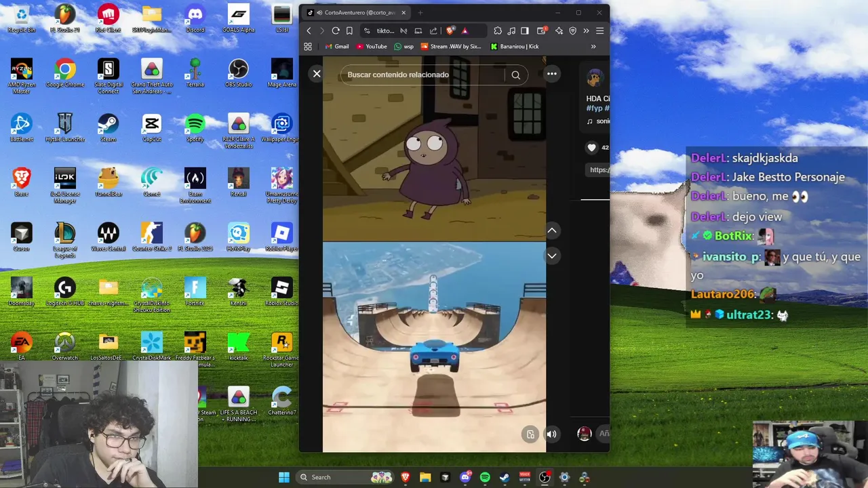This screenshot has width=868, height=488.
Task: Open the apps grid icon in bookmarks bar
Action: (x=308, y=47)
